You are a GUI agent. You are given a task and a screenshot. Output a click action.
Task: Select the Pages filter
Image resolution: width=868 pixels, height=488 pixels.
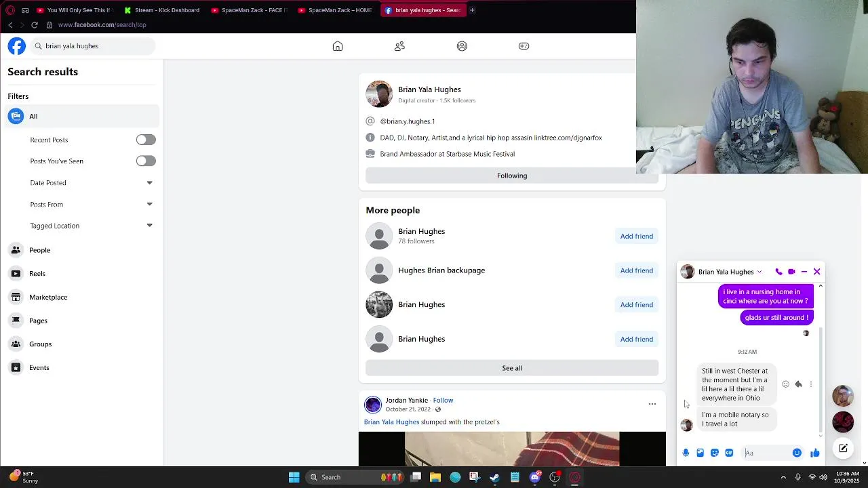tap(82, 321)
